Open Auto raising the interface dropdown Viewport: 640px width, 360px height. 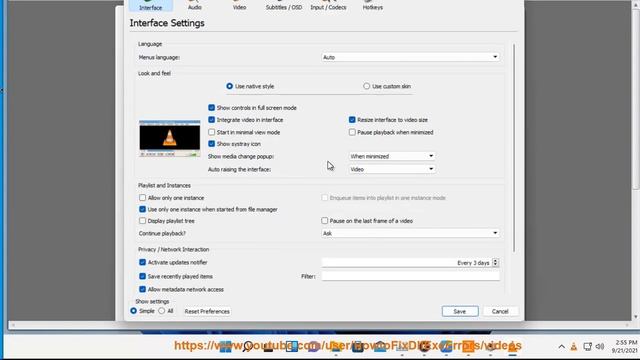pyautogui.click(x=391, y=169)
